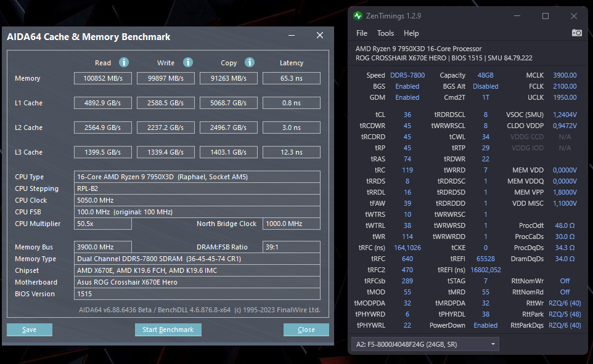The width and height of the screenshot is (593, 364).
Task: Click Chipset AMD X670E field in AIDA64
Action: point(197,270)
